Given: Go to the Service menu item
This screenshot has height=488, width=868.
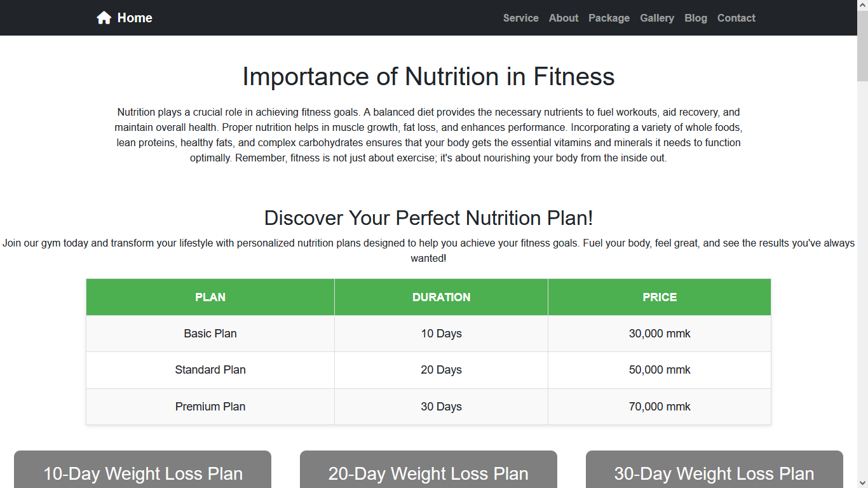Looking at the screenshot, I should [520, 18].
